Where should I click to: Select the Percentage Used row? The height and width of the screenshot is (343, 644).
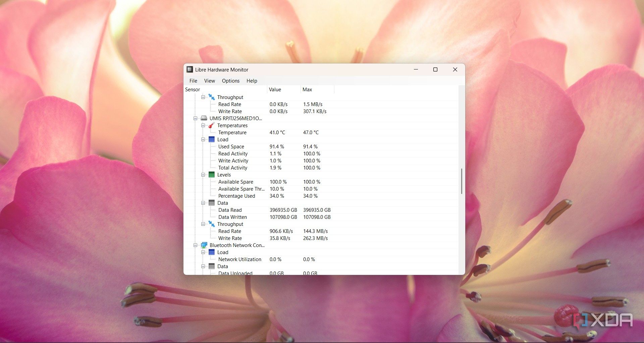click(321, 196)
